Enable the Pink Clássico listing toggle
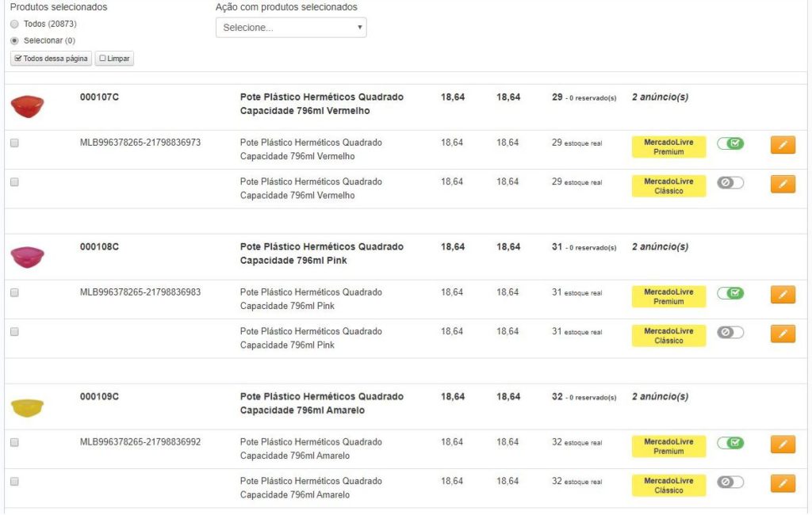 click(x=730, y=333)
